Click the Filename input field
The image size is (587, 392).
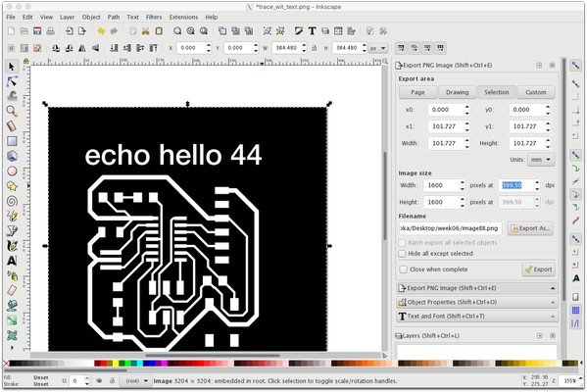451,228
